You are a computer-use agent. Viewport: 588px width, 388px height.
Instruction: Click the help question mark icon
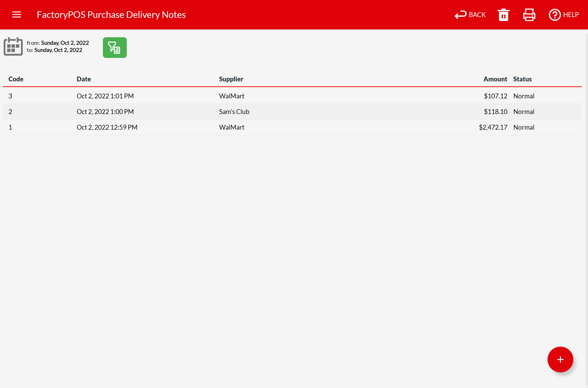pos(555,15)
